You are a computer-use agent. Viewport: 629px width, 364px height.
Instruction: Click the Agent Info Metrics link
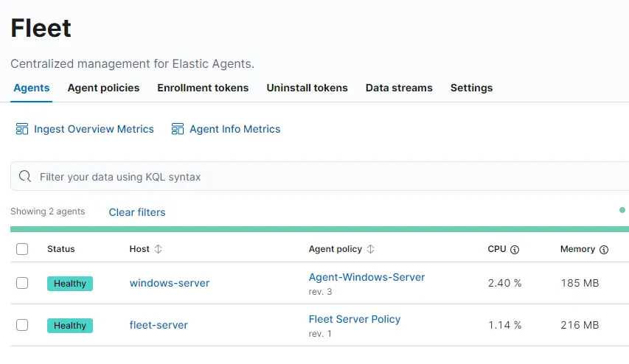[x=234, y=129]
